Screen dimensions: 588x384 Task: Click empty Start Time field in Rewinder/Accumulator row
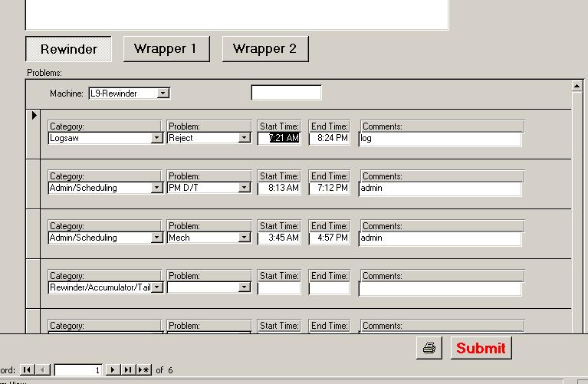point(279,287)
